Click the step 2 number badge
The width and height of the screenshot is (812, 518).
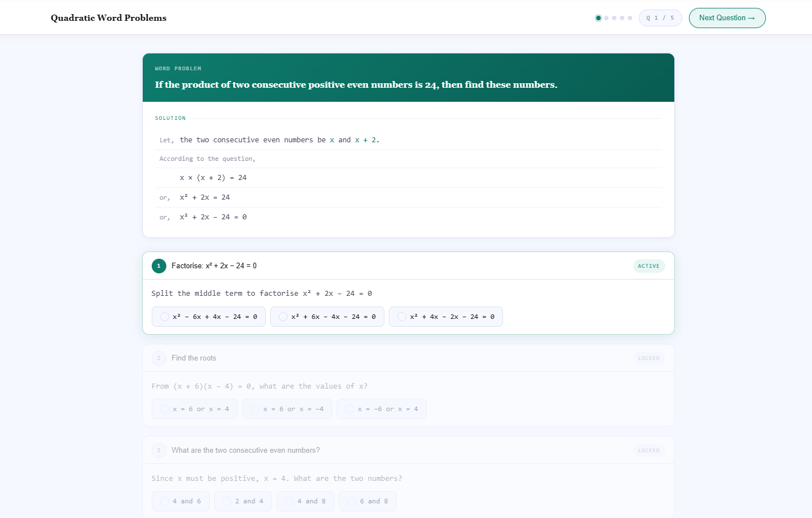(158, 358)
